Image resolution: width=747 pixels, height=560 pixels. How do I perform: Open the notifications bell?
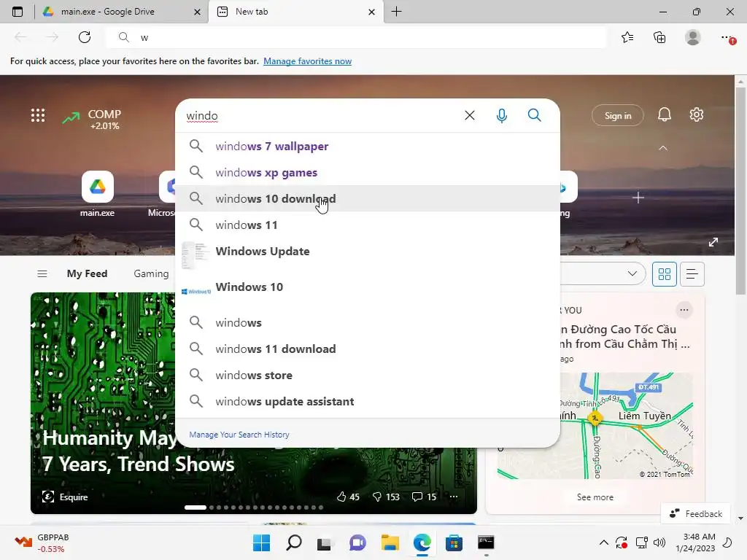665,114
